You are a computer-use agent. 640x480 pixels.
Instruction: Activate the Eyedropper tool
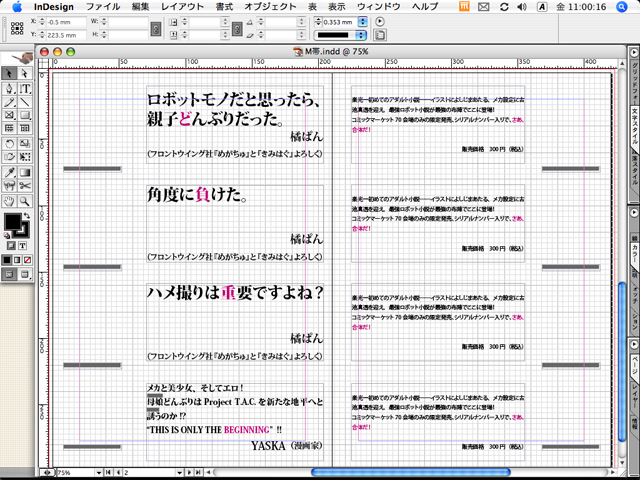coord(10,172)
